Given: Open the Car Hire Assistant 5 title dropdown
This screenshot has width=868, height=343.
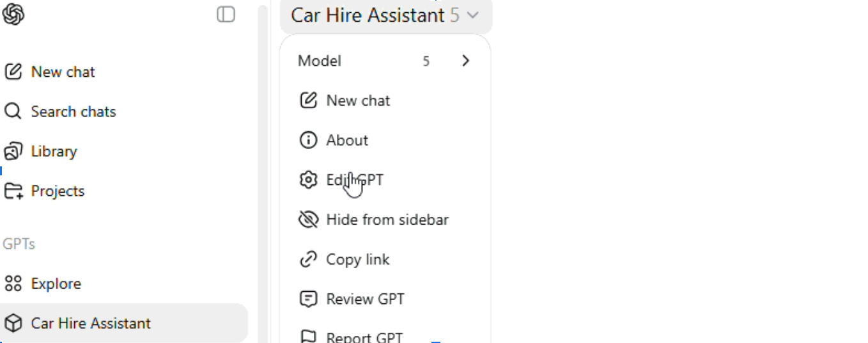Looking at the screenshot, I should pos(386,15).
